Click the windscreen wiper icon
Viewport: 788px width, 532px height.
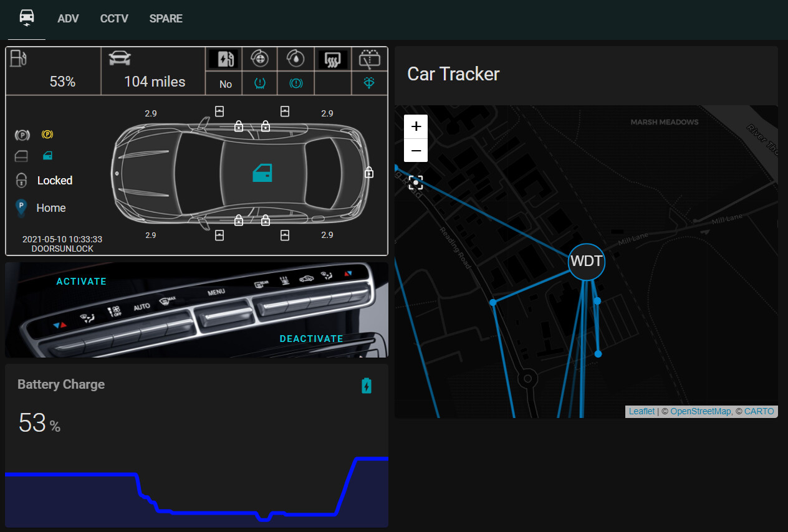point(370,59)
